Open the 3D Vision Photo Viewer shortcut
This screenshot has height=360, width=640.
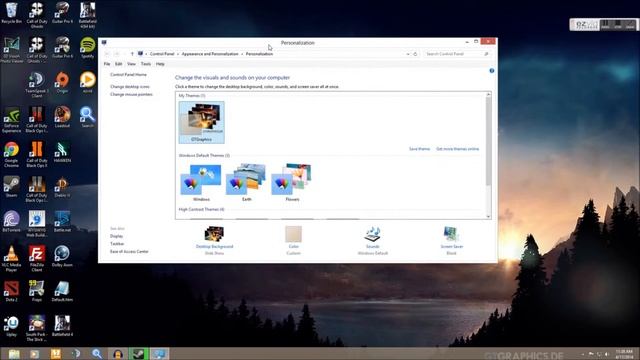(x=11, y=50)
